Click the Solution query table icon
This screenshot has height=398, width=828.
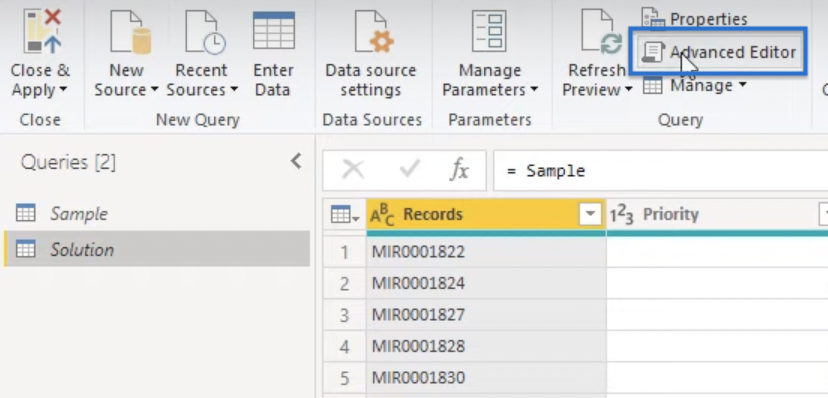pos(26,249)
